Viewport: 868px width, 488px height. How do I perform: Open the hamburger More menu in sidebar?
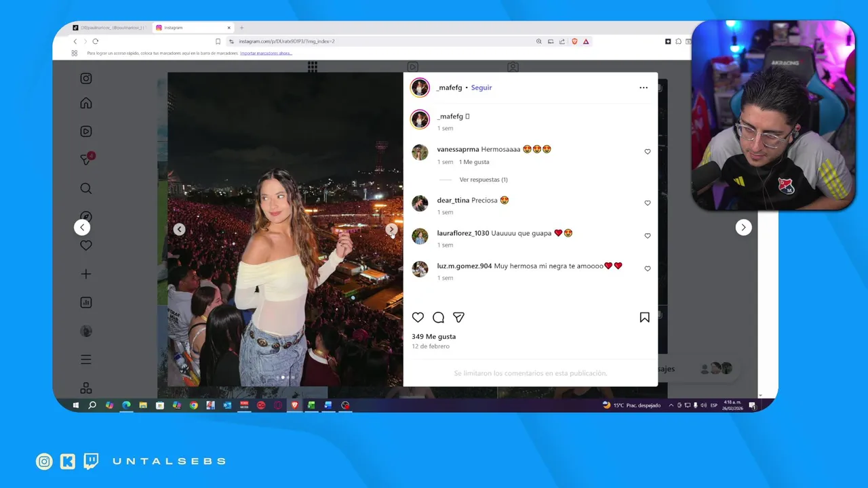tap(86, 359)
